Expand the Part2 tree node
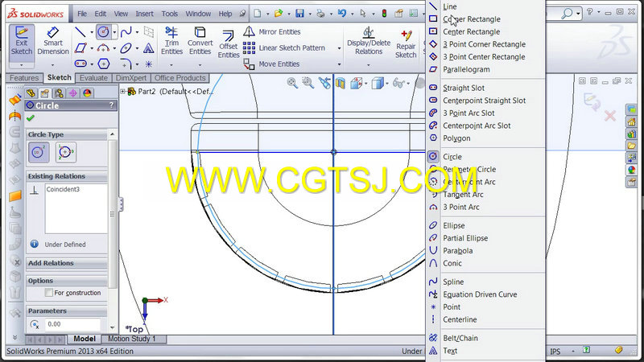 pyautogui.click(x=123, y=91)
